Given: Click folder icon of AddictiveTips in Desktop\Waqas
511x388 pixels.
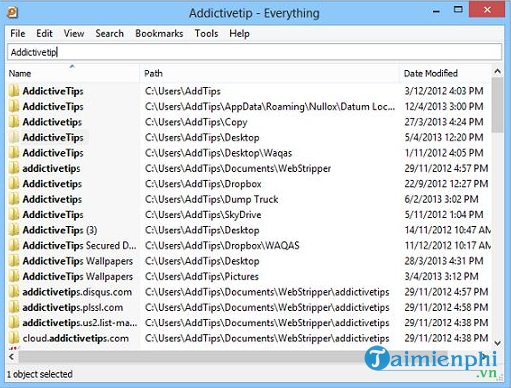Looking at the screenshot, I should click(14, 153).
